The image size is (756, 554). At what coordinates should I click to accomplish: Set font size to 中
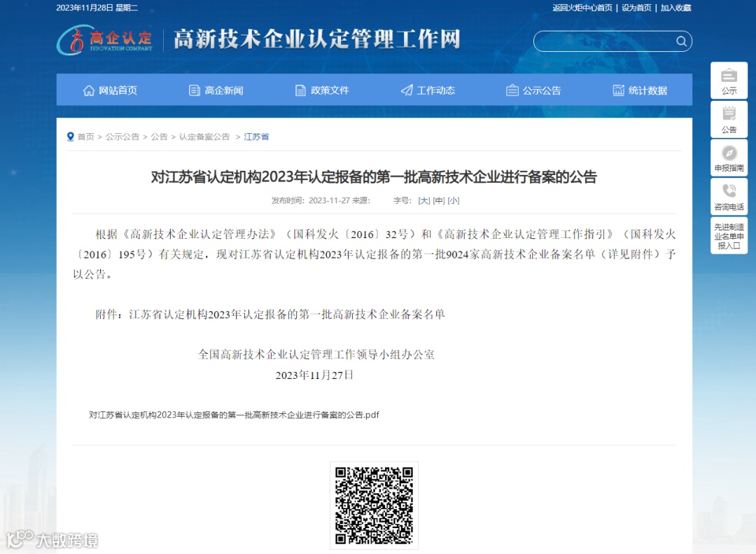click(439, 200)
